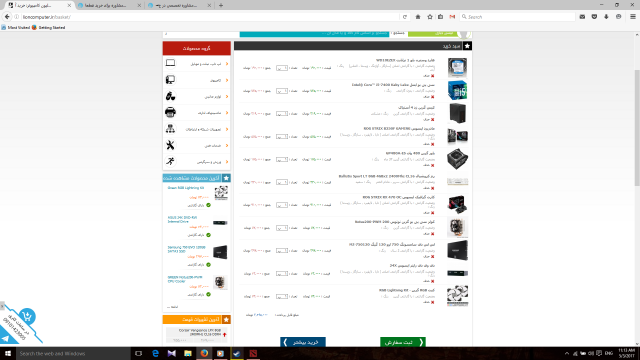The image size is (640, 360).
Task: Expand the technical services category arrow
Action: click(x=227, y=145)
